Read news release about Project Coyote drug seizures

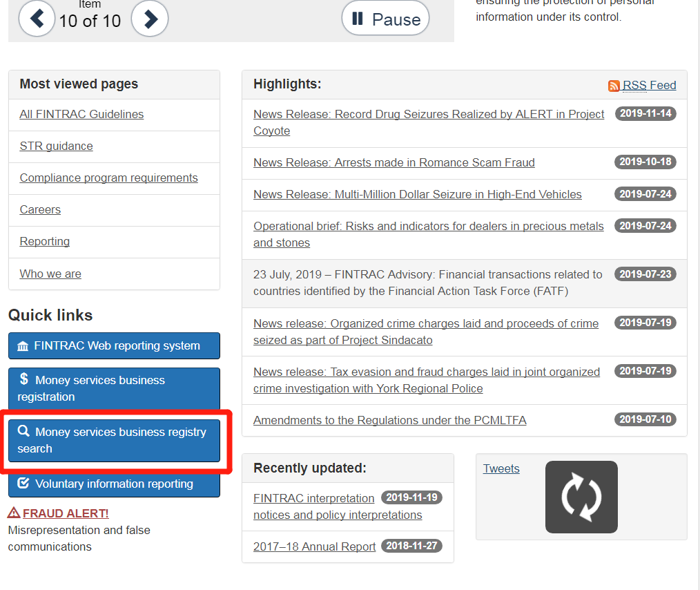point(429,122)
